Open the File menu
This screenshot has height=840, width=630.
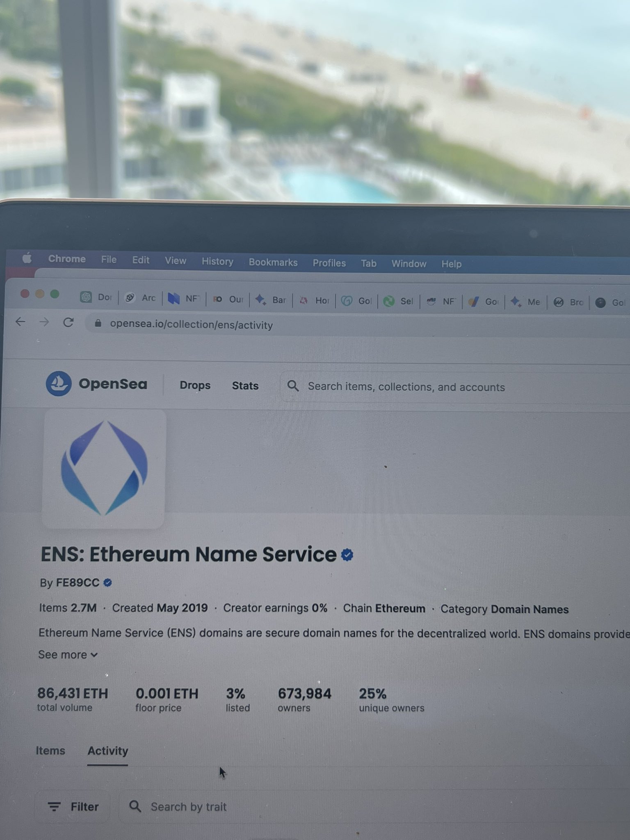(x=109, y=260)
